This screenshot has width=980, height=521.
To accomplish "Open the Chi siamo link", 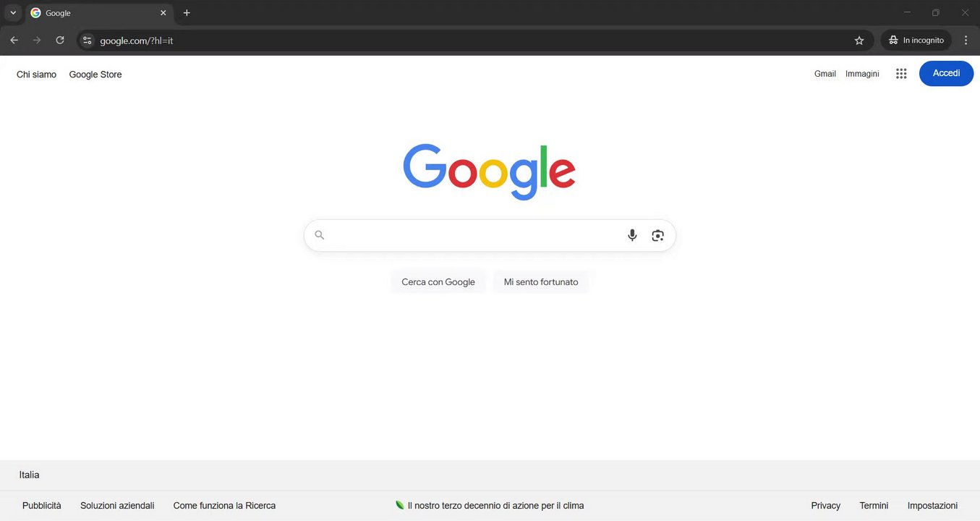I will (x=36, y=75).
